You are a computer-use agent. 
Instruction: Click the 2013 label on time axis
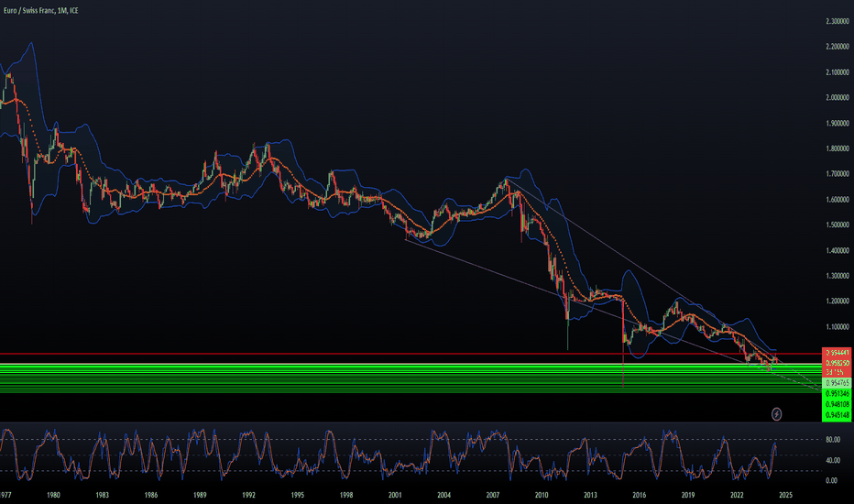pos(590,495)
